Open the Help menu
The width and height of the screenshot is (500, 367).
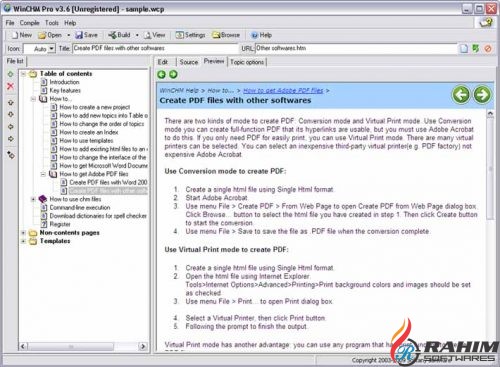tap(70, 23)
